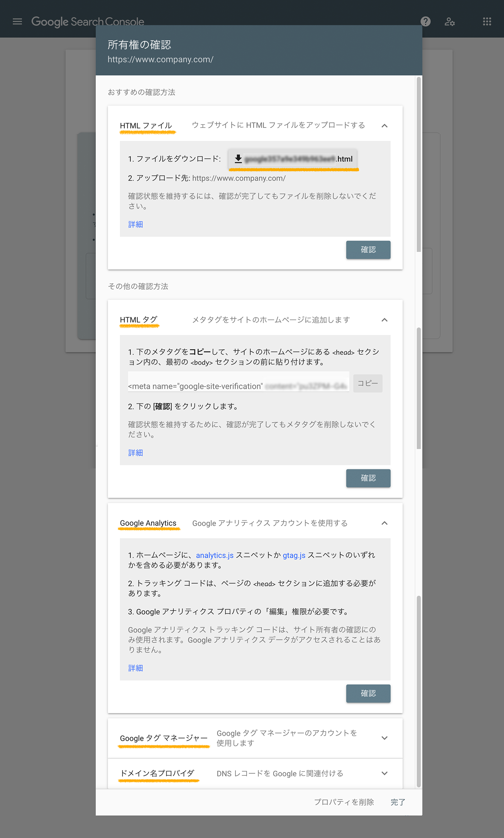Click the Google Analytics heading

click(148, 523)
